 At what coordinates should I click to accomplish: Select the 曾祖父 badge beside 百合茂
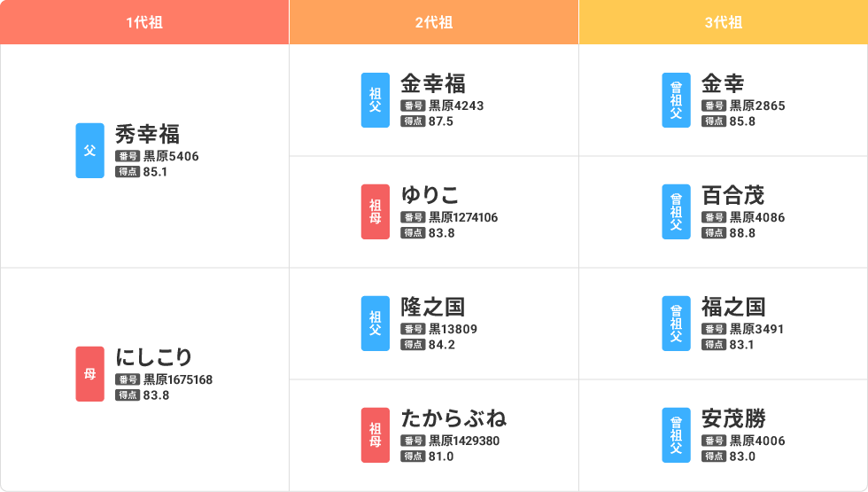coord(676,212)
